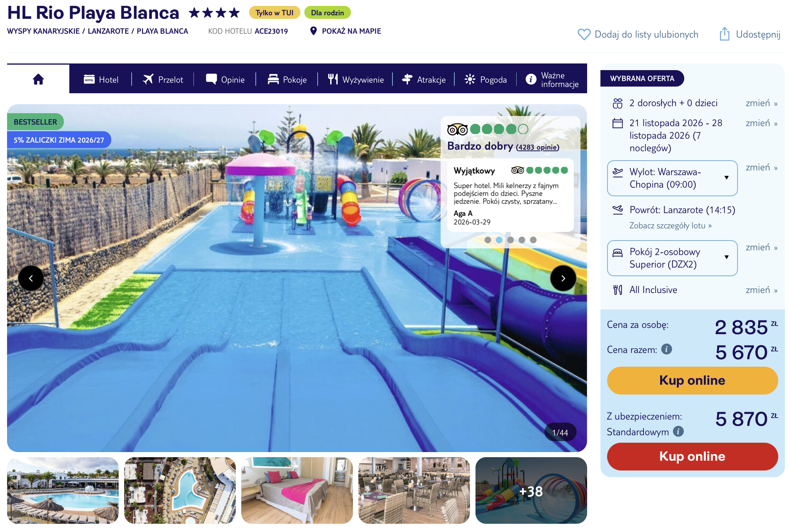Click info icon next to Standardowym insurance
Viewport: 790px width, 532px height.
[x=678, y=431]
